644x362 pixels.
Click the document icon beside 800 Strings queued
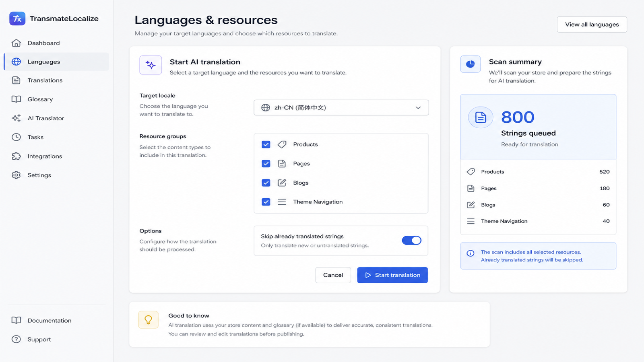(x=481, y=117)
